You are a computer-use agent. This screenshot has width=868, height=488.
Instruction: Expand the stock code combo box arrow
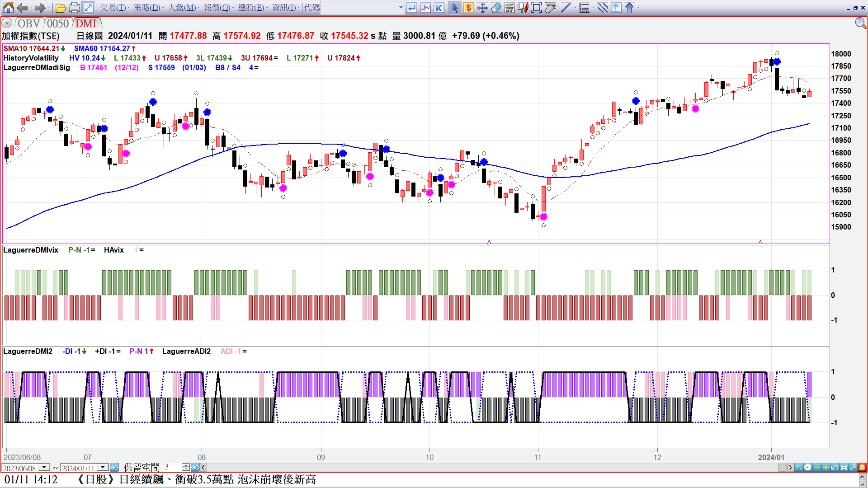point(401,8)
